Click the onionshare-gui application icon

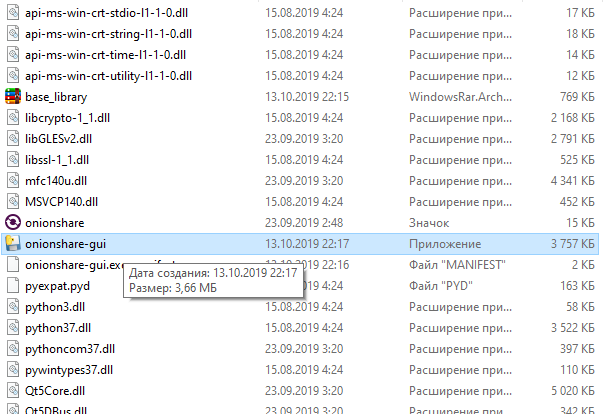[x=13, y=244]
